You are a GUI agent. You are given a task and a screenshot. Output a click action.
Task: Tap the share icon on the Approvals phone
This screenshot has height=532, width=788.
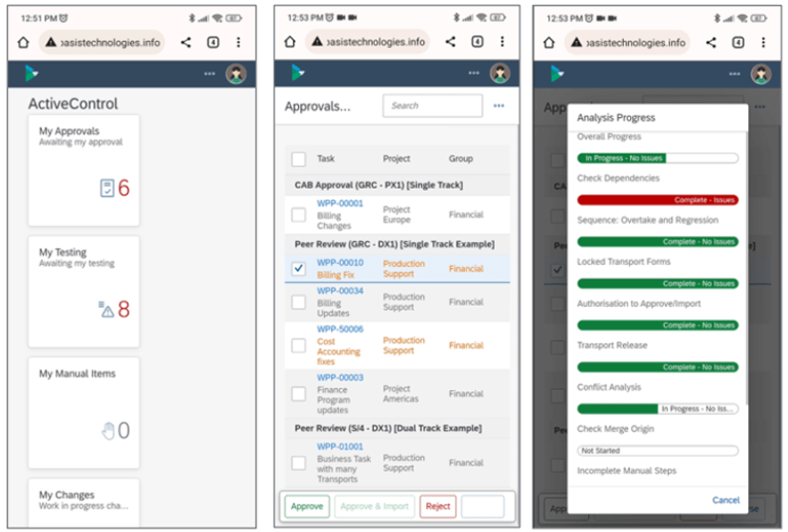(451, 42)
